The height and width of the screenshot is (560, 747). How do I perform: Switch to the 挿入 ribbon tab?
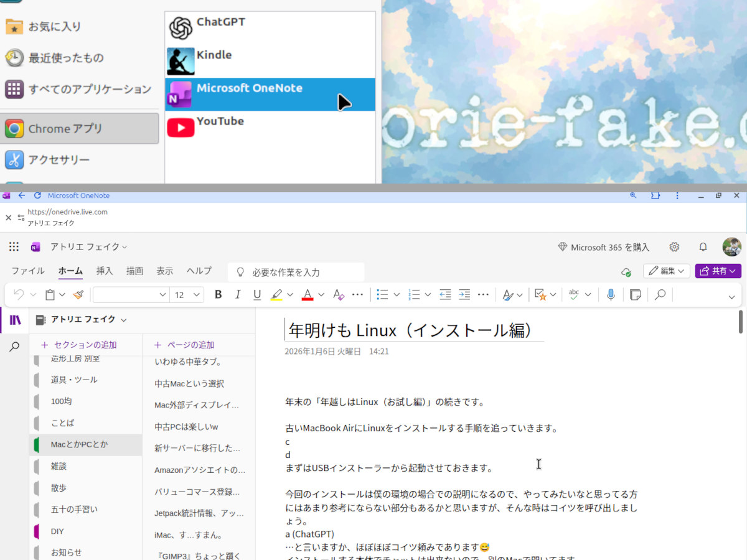[x=105, y=271]
